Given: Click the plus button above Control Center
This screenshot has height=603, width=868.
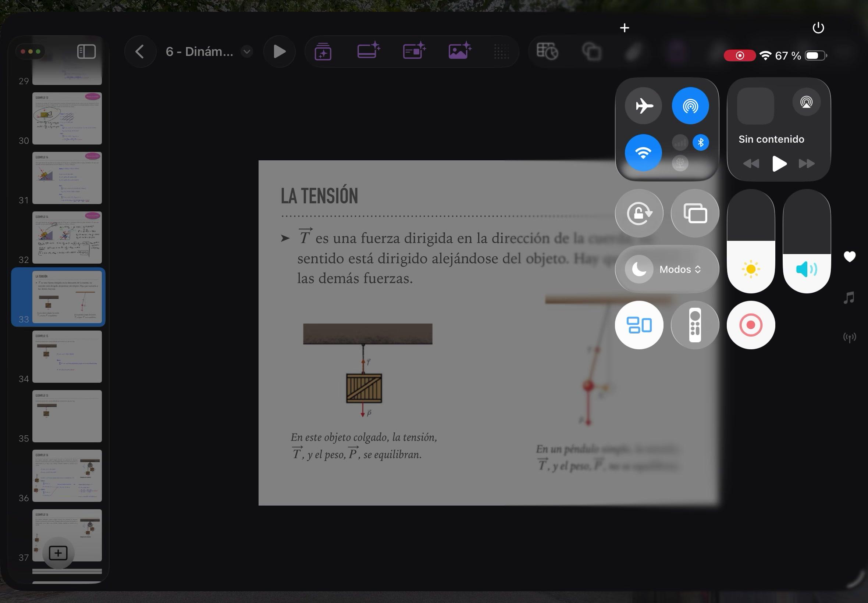Looking at the screenshot, I should pos(624,28).
